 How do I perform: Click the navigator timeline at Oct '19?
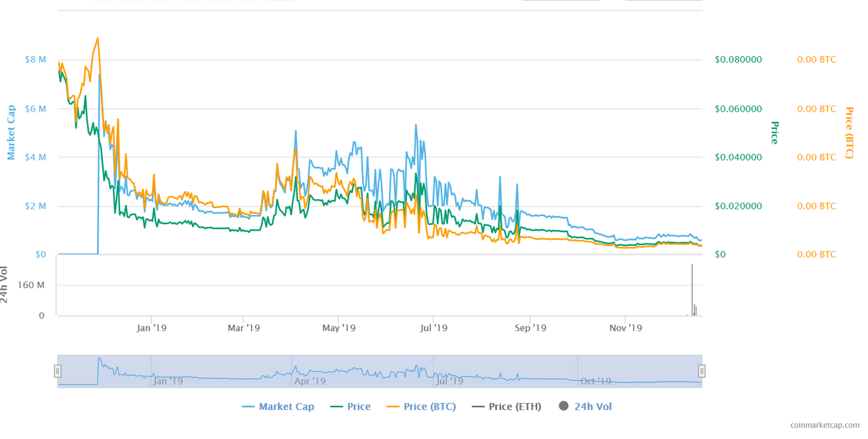tap(596, 381)
